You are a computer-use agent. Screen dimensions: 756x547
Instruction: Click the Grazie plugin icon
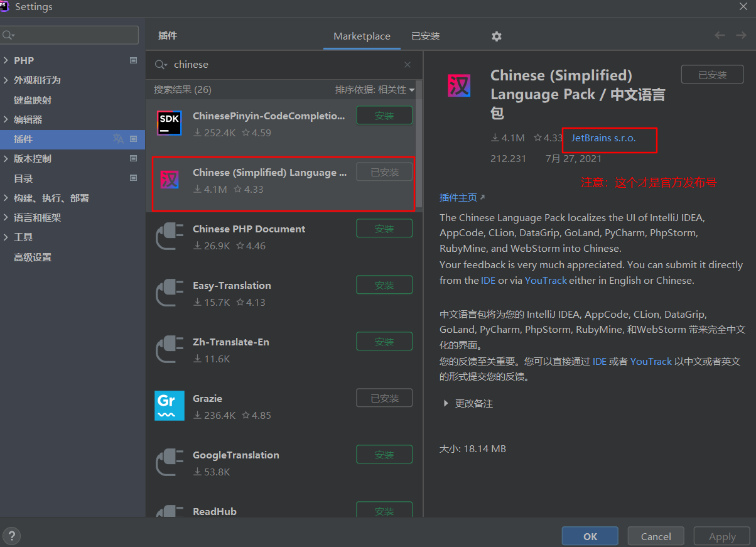[170, 406]
